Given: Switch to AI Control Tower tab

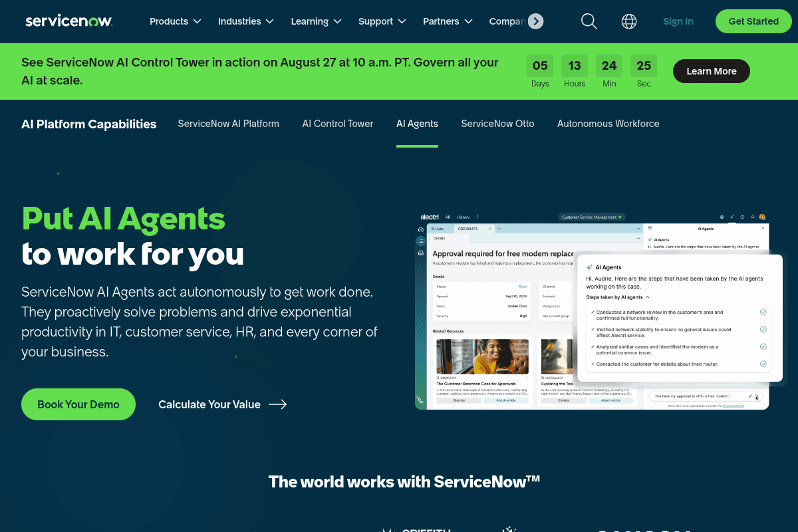Looking at the screenshot, I should [338, 124].
